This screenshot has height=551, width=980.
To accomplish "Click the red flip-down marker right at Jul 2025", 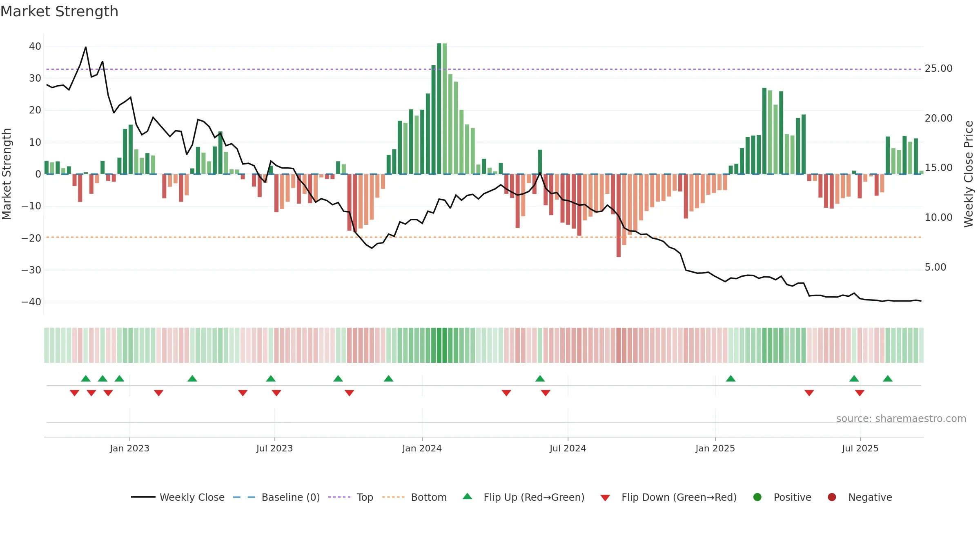I will tap(860, 393).
